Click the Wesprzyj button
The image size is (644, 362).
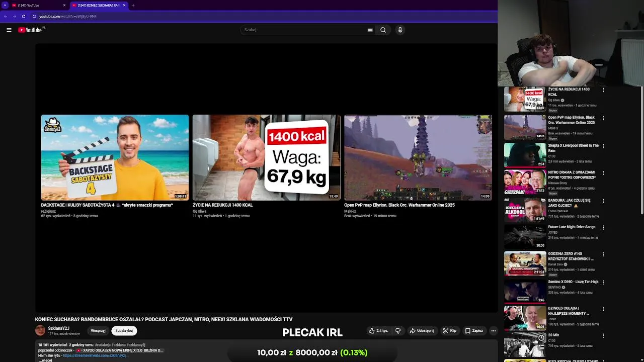pyautogui.click(x=98, y=331)
